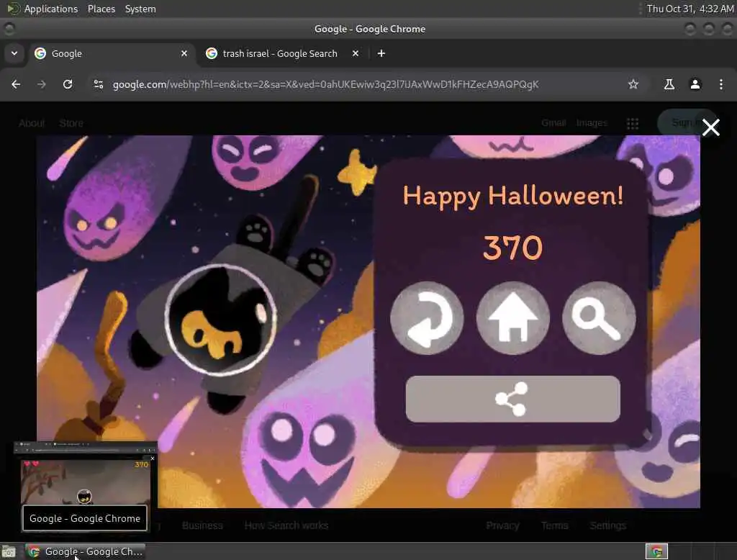737x560 pixels.
Task: Go back to previous page
Action: click(16, 84)
